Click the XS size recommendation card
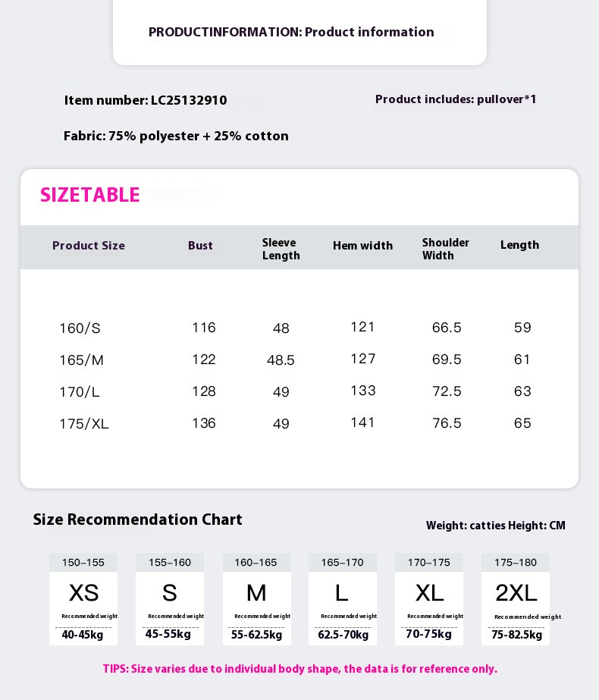Viewport: 599px width, 700px height. coord(83,599)
